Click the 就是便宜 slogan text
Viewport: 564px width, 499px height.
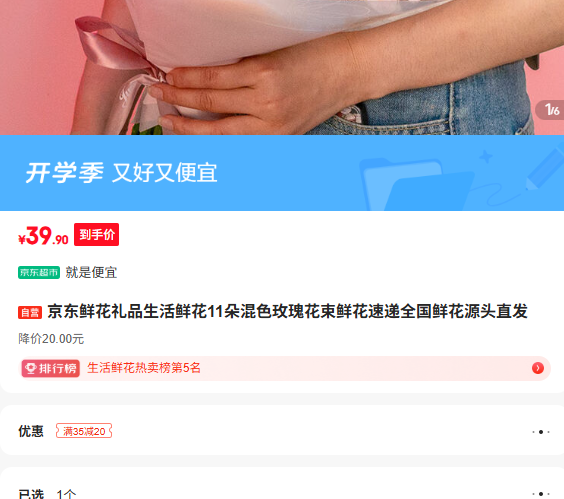(x=91, y=272)
